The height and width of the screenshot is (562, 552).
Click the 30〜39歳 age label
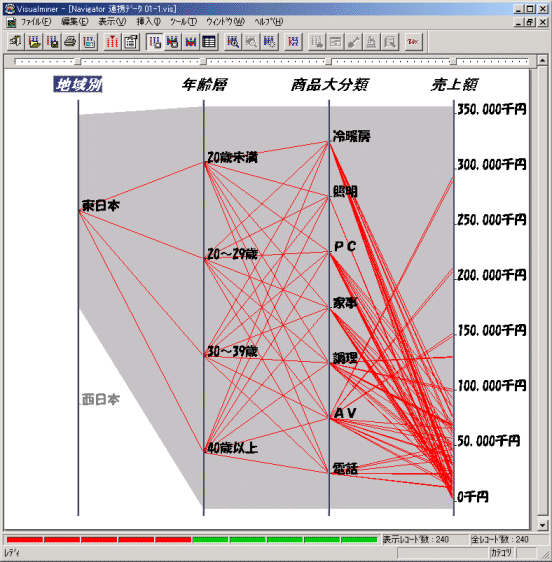coord(232,351)
